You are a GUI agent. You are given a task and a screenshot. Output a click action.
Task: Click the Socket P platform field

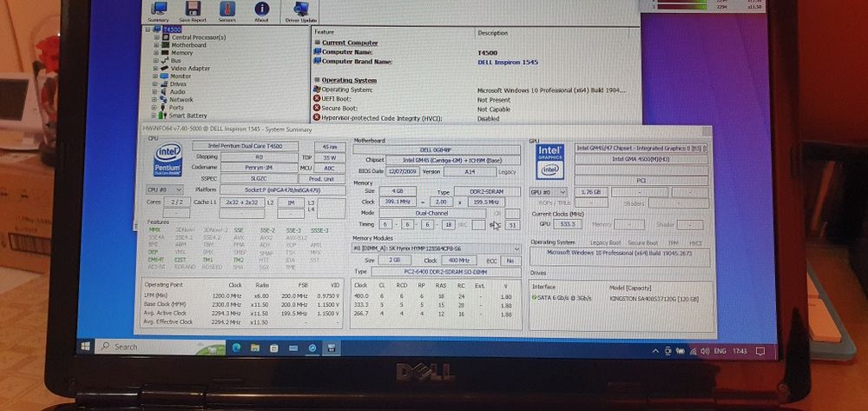click(x=283, y=189)
